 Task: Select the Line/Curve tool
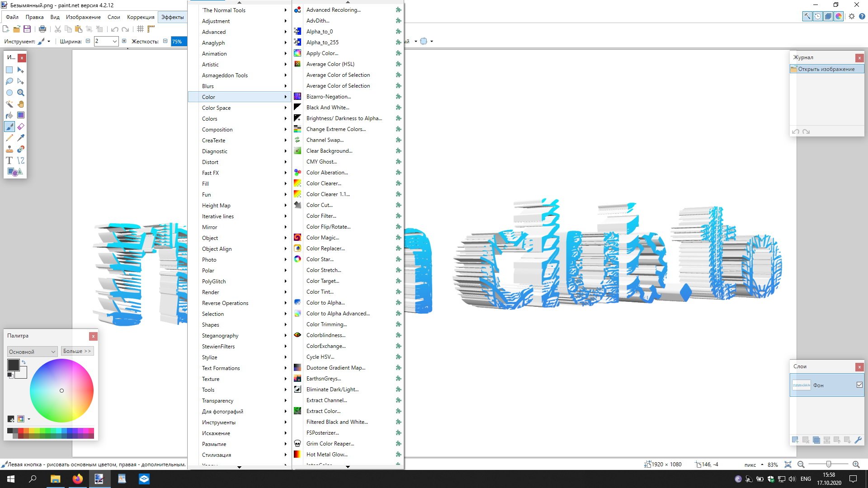click(21, 160)
